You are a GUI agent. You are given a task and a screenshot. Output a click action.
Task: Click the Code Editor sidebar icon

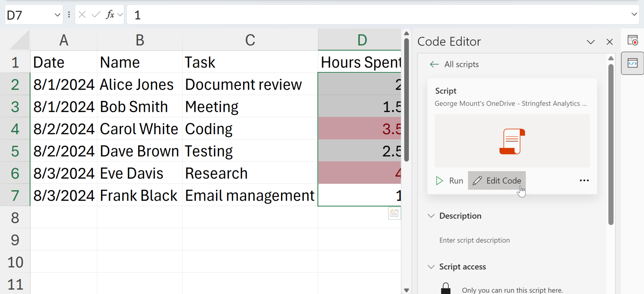[632, 63]
